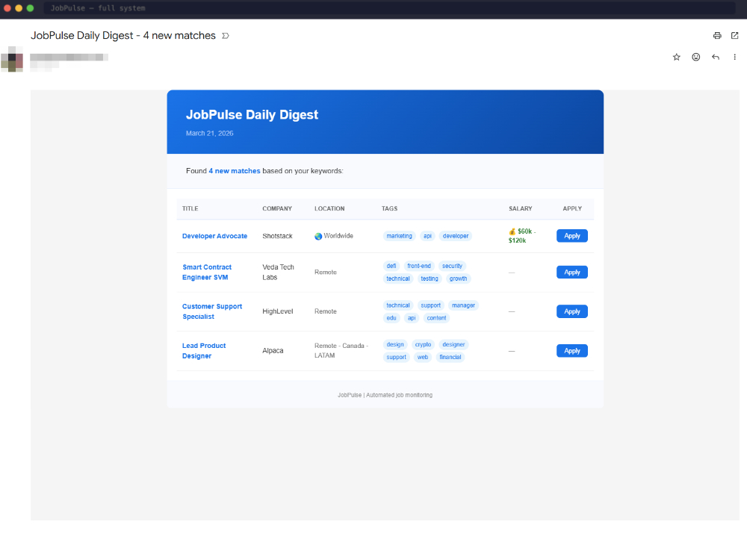Open the Lead Product Designer link
Image resolution: width=747 pixels, height=560 pixels.
pyautogui.click(x=204, y=351)
